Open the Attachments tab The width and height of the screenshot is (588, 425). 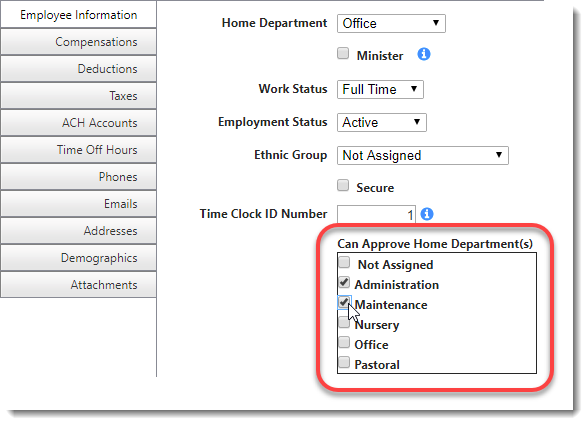point(78,285)
